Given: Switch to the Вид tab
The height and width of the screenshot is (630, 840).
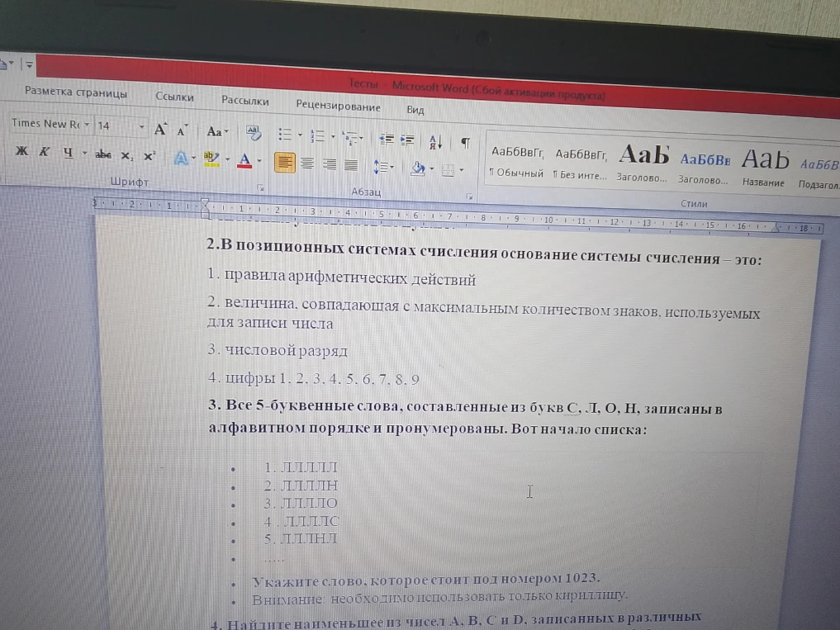Looking at the screenshot, I should click(415, 110).
